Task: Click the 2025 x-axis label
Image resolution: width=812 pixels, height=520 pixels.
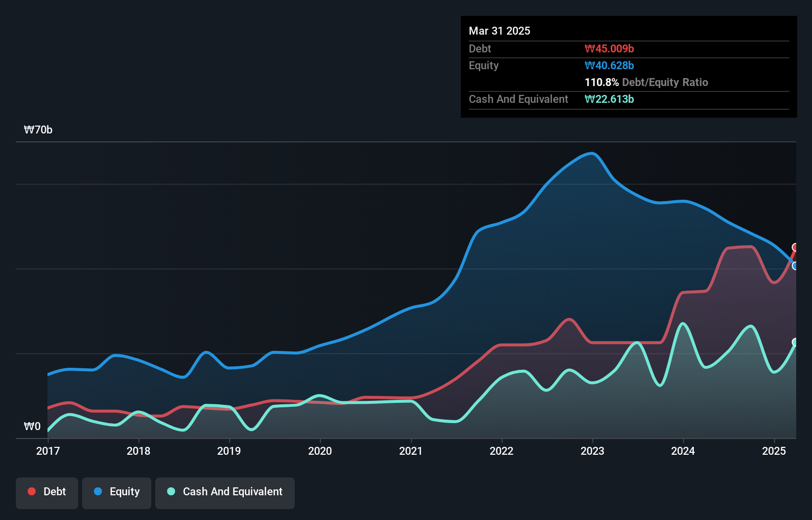Action: coord(774,451)
